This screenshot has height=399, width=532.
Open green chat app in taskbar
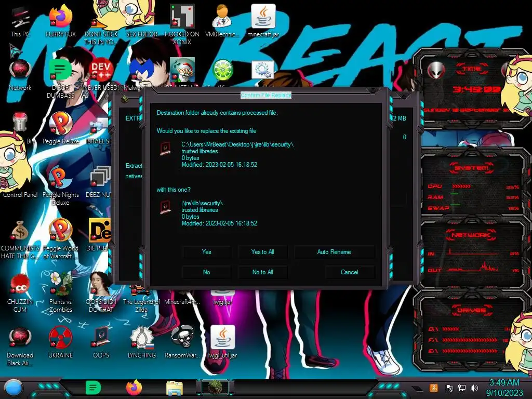(x=93, y=388)
